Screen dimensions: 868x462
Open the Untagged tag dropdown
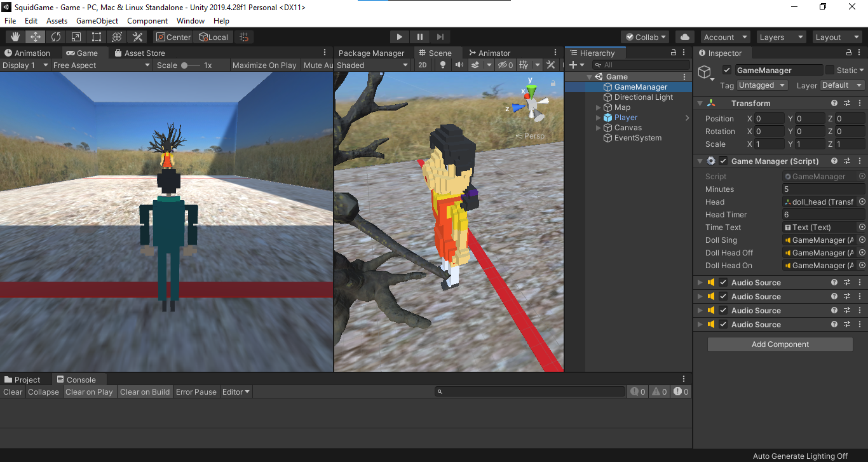point(763,85)
